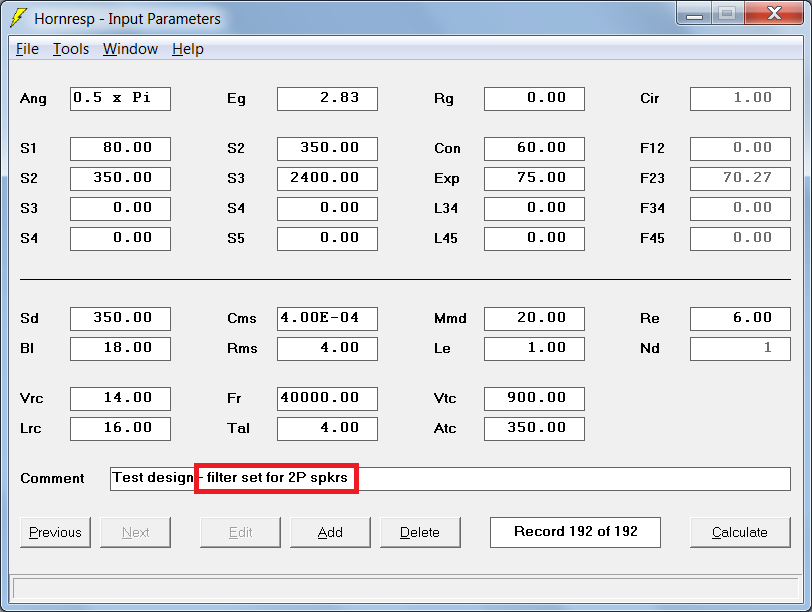Screen dimensions: 812x612
Task: Click the F34 field
Action: click(x=741, y=209)
